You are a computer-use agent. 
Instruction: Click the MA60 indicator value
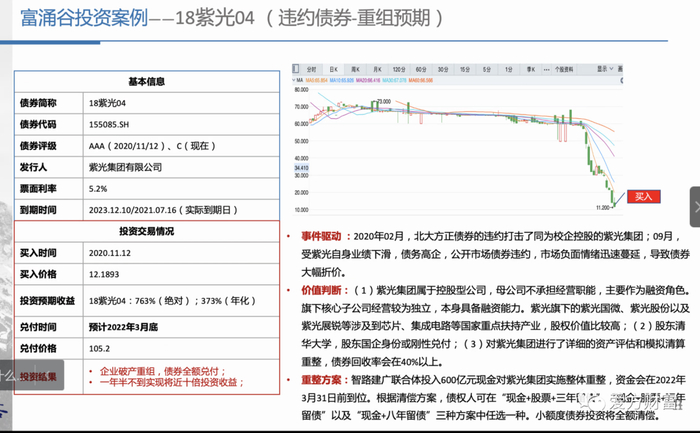click(421, 80)
